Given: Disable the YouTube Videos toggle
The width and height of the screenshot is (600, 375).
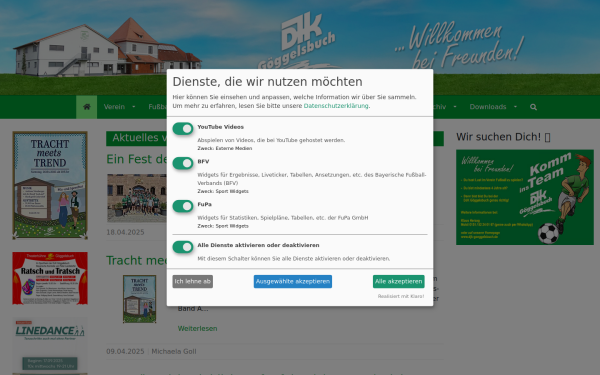Looking at the screenshot, I should [183, 129].
